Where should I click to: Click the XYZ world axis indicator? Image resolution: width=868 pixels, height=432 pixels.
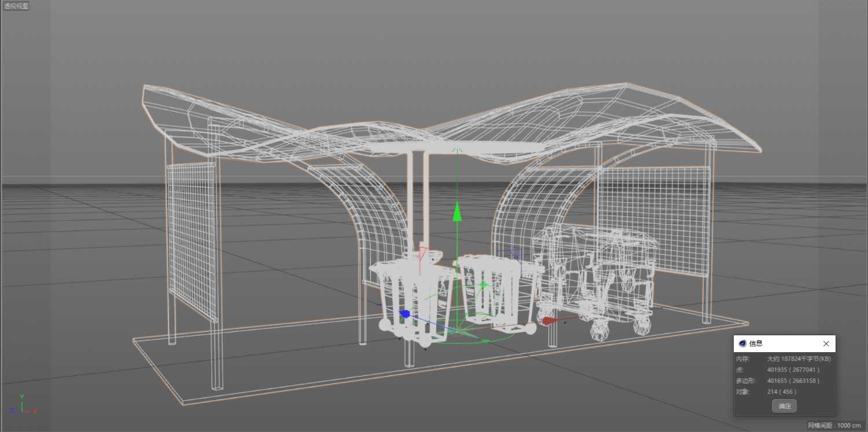(x=23, y=405)
